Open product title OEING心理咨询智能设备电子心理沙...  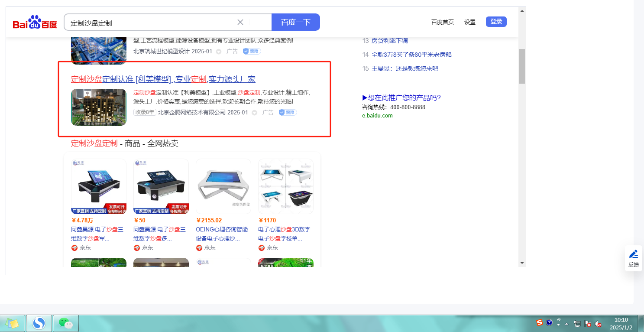tap(222, 234)
